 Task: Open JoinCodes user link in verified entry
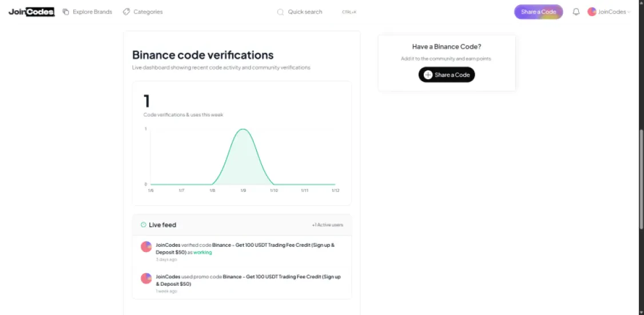click(x=168, y=245)
